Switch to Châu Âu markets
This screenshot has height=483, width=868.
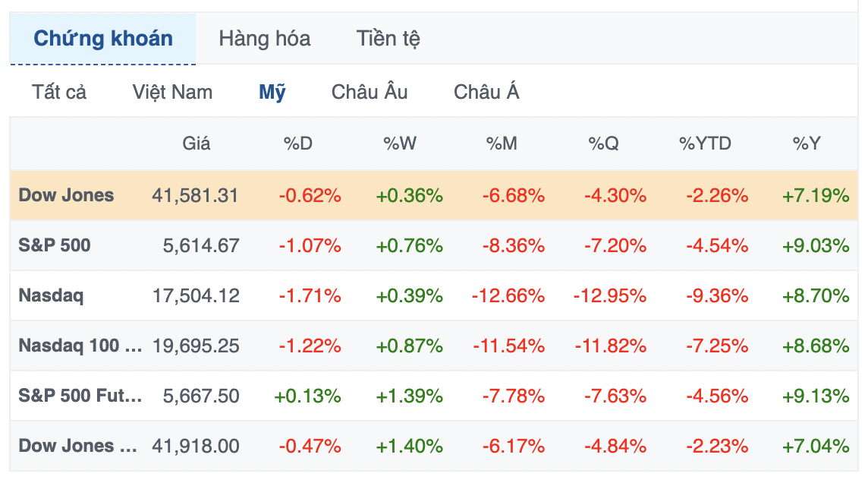click(x=370, y=92)
